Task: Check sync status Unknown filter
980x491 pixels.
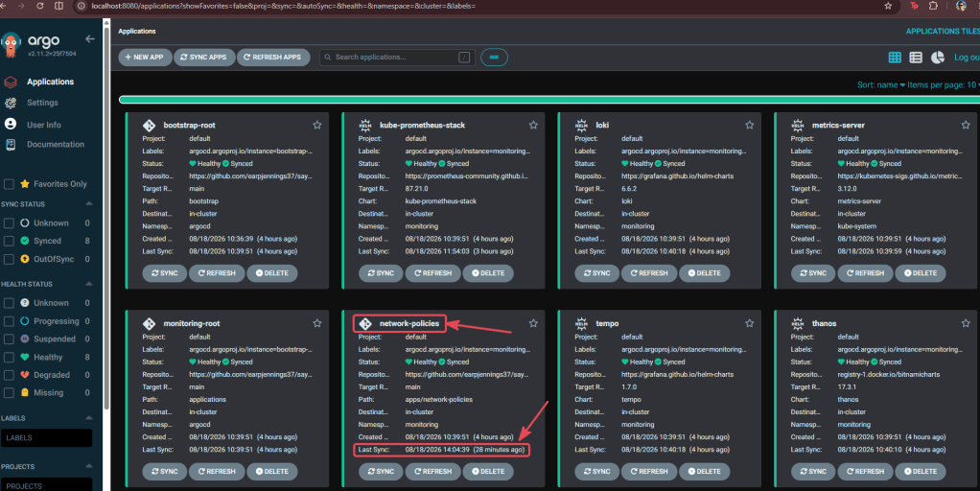Action: [9, 223]
